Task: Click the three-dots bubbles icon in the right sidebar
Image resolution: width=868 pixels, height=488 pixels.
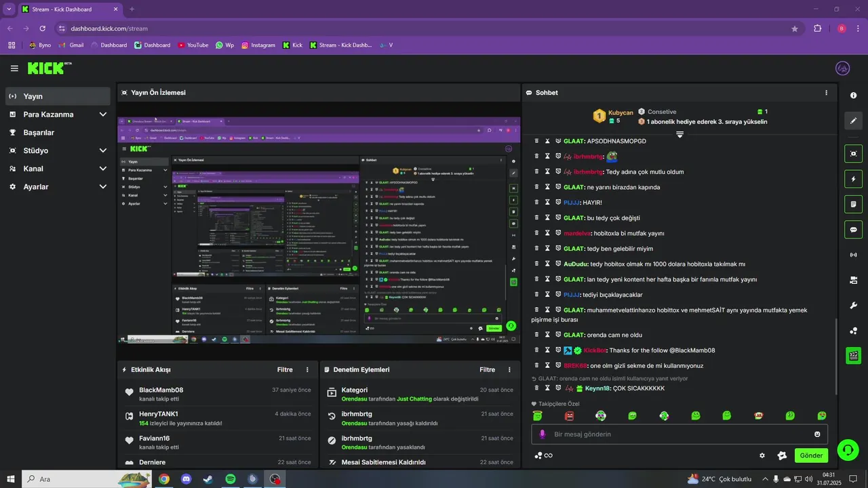Action: pos(854,331)
